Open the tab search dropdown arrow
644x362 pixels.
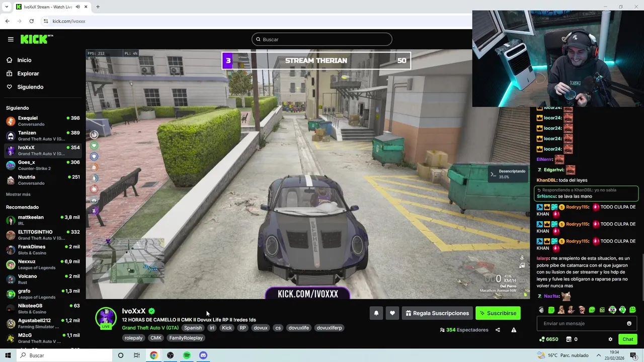point(7,7)
